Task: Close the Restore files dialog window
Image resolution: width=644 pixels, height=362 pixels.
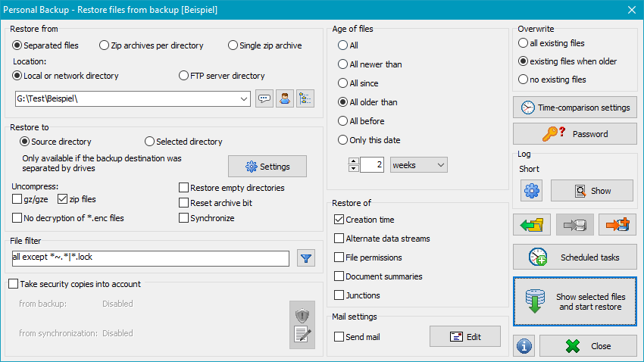Action: click(x=632, y=10)
